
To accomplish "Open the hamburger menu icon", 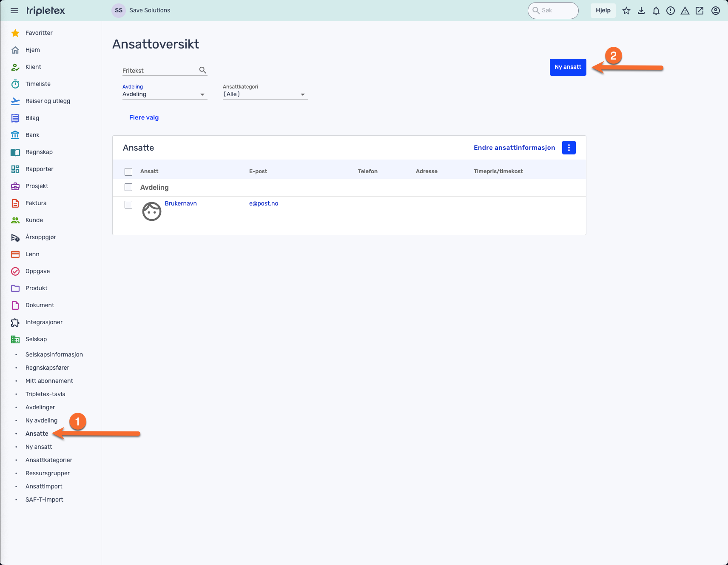I will tap(14, 11).
